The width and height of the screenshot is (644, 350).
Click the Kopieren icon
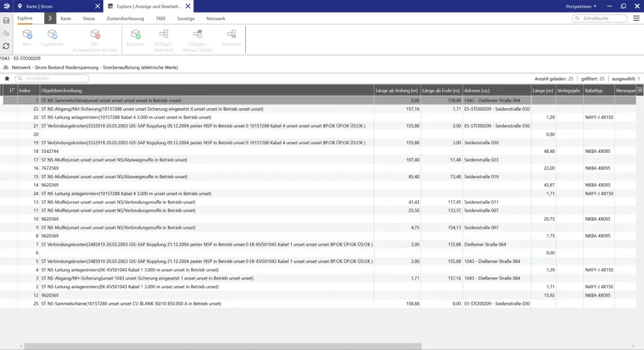pyautogui.click(x=135, y=35)
